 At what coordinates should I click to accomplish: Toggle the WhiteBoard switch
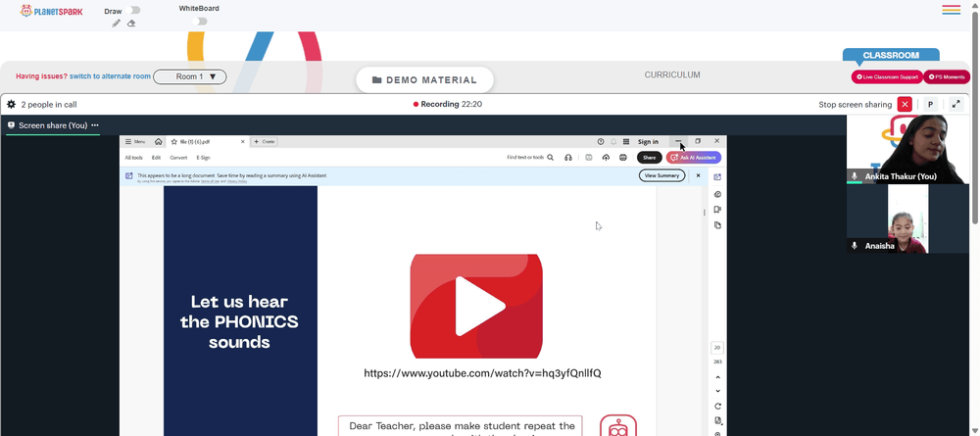(199, 22)
